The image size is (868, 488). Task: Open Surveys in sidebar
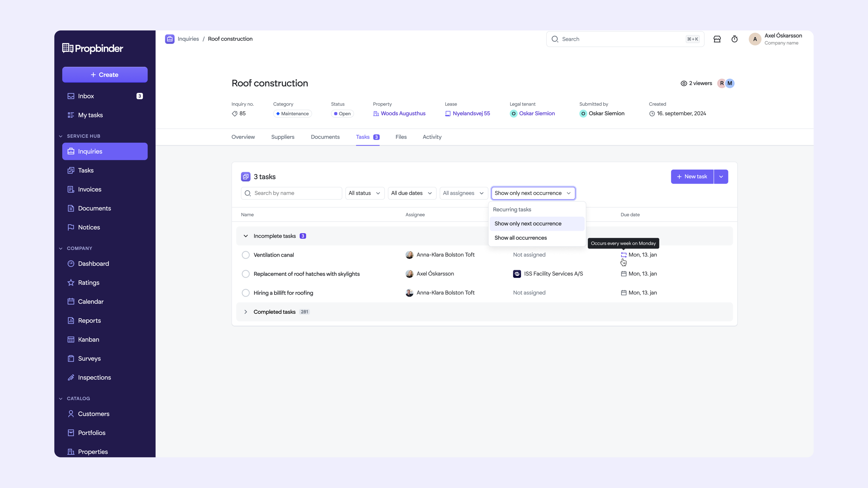(105, 359)
